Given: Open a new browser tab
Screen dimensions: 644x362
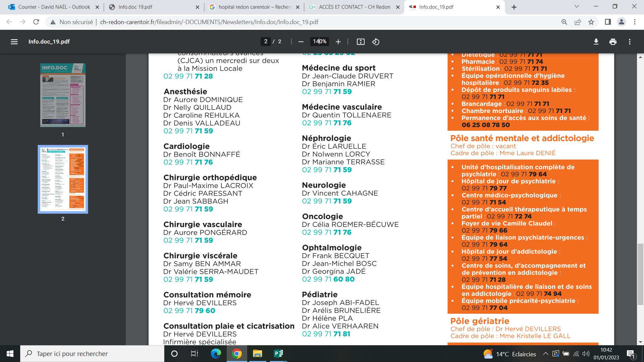Looking at the screenshot, I should (514, 7).
